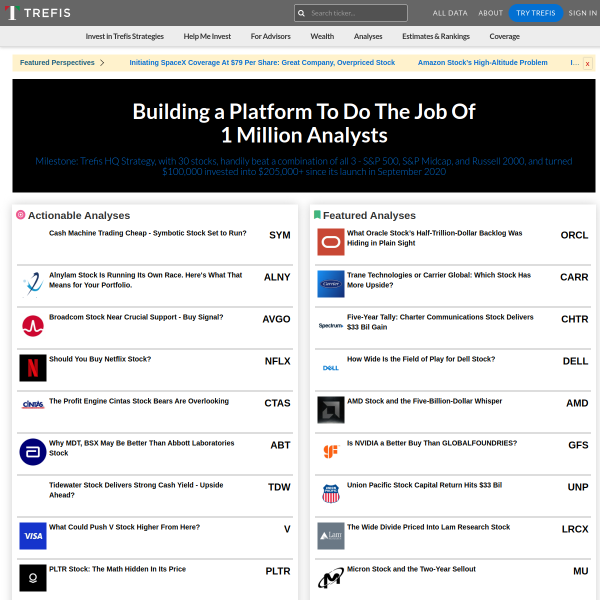
Task: Click the Cintas logo
Action: click(33, 404)
